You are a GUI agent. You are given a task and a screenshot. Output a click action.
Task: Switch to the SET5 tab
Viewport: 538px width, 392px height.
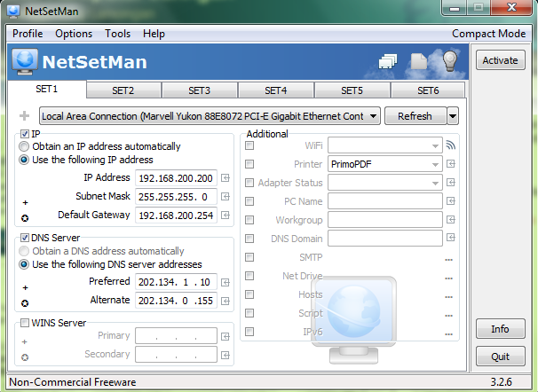[352, 90]
